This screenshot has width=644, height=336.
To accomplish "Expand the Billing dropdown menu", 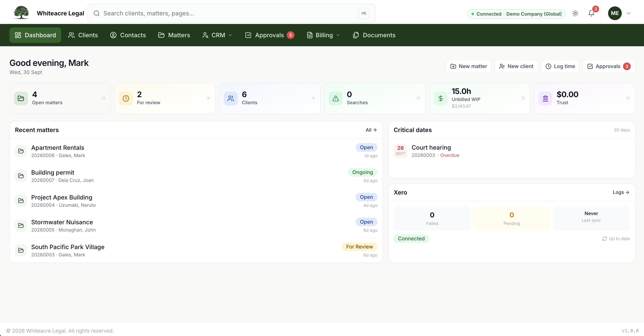I will (323, 35).
